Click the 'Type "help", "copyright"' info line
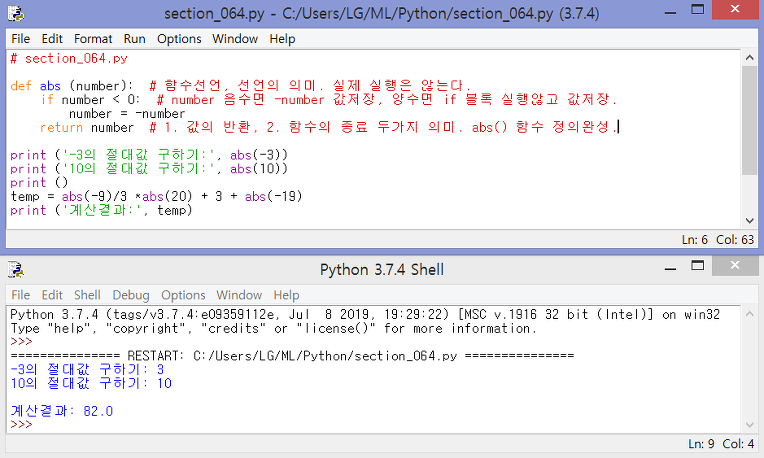This screenshot has width=764, height=458. coord(273,329)
